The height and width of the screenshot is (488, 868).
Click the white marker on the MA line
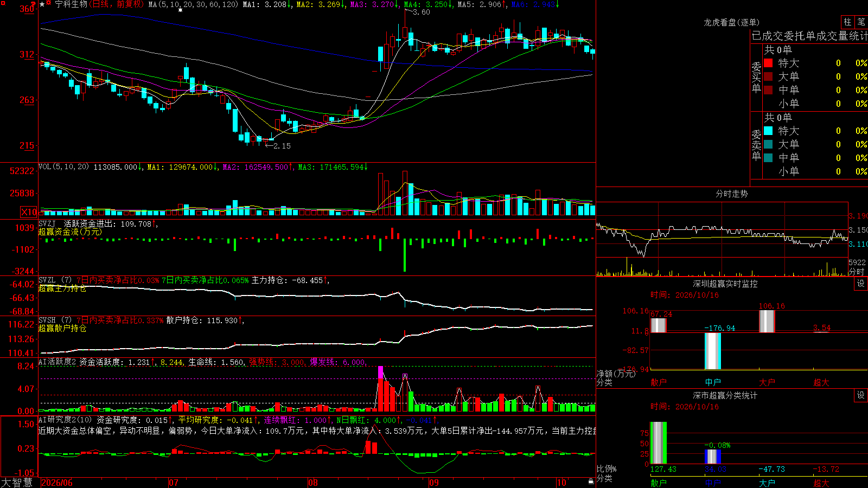(181, 10)
